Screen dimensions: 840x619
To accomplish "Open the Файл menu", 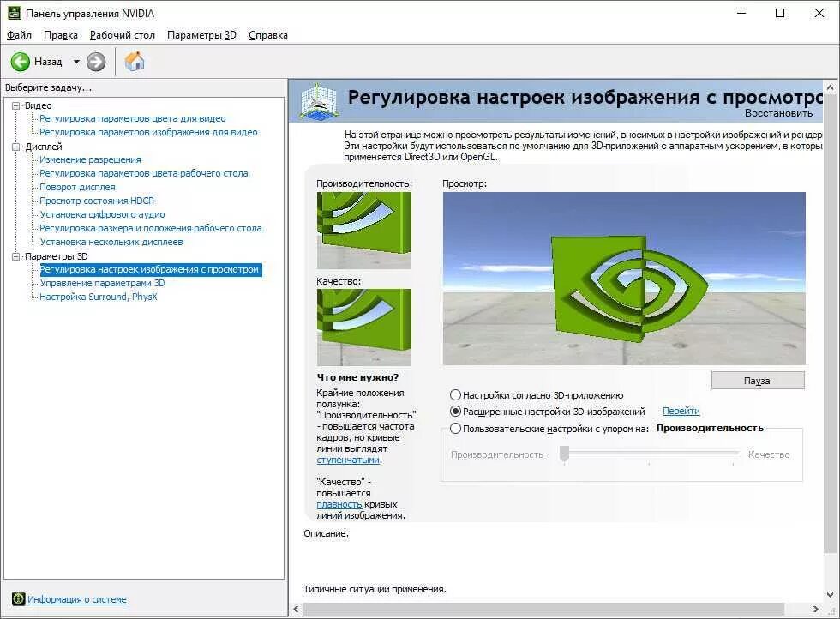I will click(19, 35).
